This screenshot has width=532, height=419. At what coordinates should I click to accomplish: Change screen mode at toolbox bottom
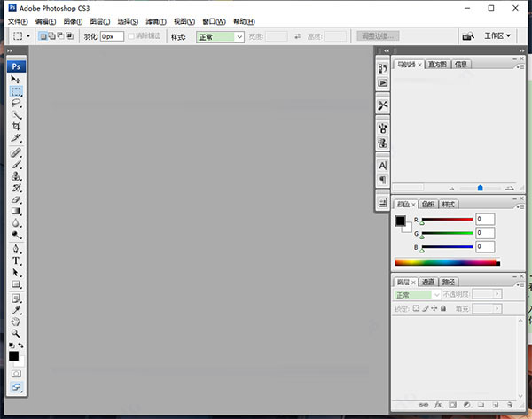click(16, 387)
